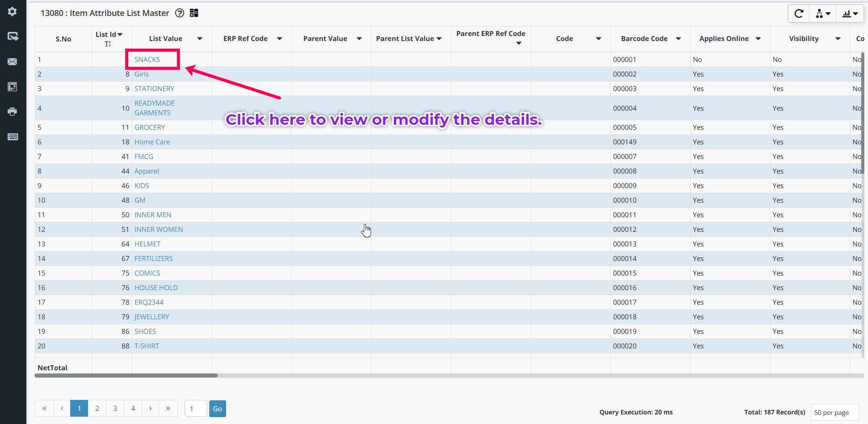Open the chart options dropdown
868x424 pixels.
click(x=850, y=14)
